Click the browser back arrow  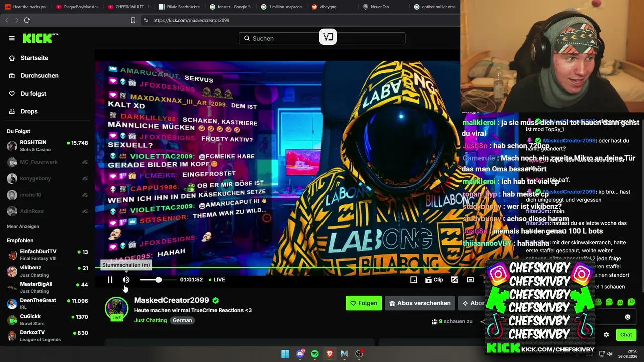click(x=7, y=20)
